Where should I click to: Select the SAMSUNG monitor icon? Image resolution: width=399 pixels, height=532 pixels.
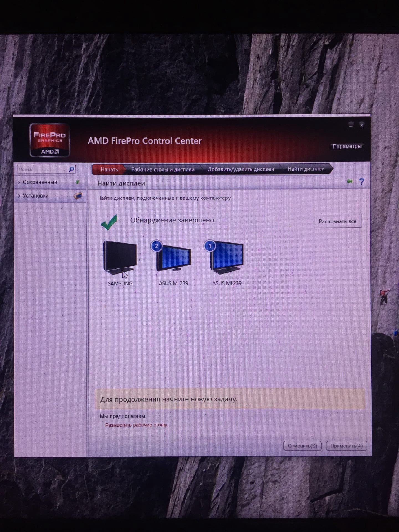[x=120, y=257]
